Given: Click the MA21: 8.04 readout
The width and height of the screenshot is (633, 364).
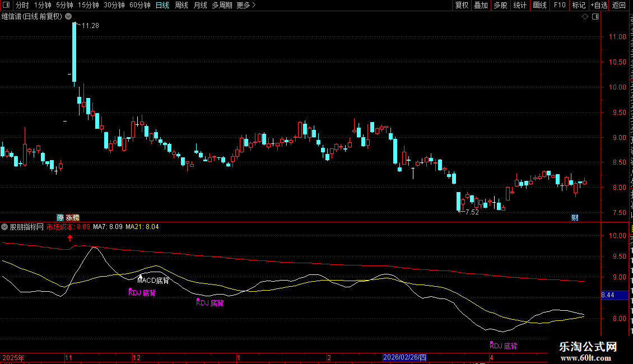Looking at the screenshot, I should pyautogui.click(x=142, y=227).
